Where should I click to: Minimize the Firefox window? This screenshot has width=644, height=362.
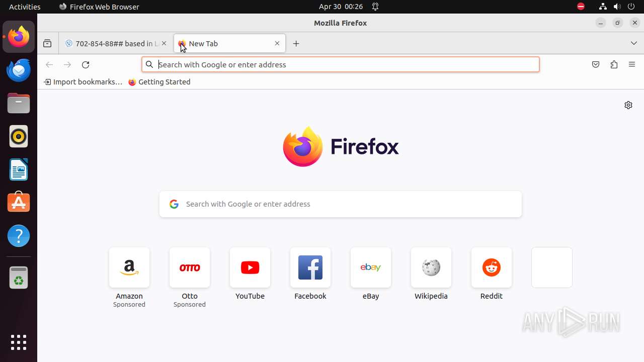click(x=601, y=23)
